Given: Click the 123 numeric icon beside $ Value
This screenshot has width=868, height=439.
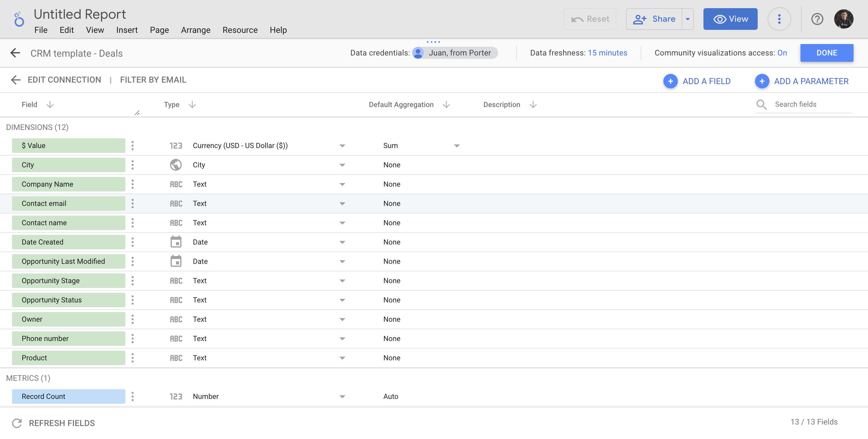Looking at the screenshot, I should 175,145.
